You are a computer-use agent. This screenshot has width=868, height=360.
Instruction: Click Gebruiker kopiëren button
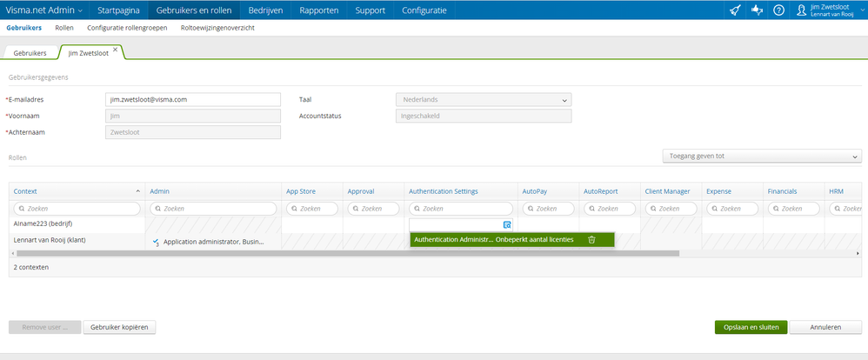click(x=119, y=327)
